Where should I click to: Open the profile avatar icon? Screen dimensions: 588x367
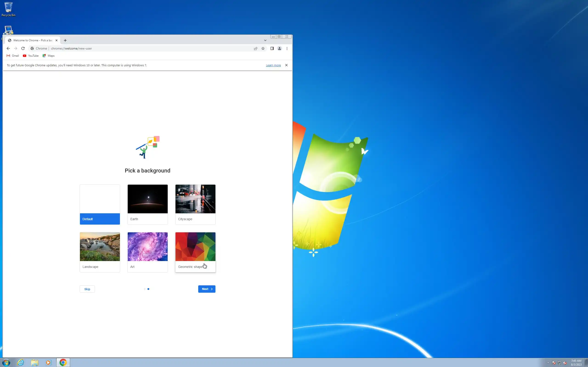[280, 49]
